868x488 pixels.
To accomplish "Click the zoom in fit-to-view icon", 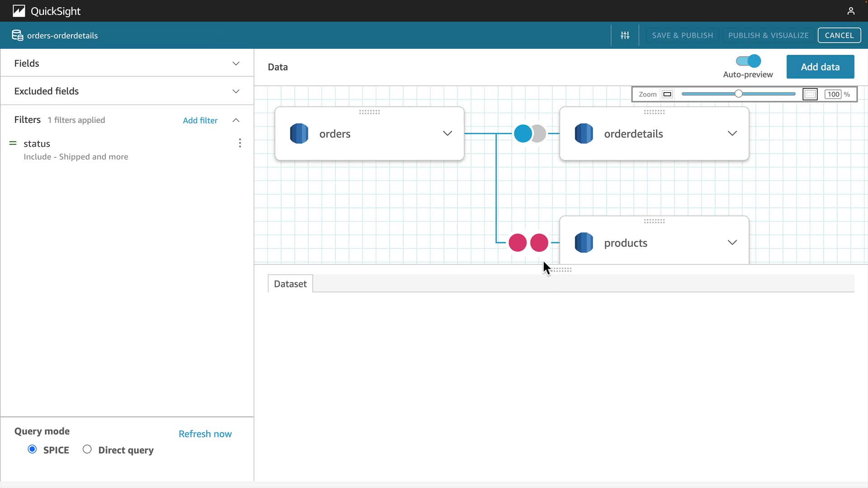I will pyautogui.click(x=810, y=94).
